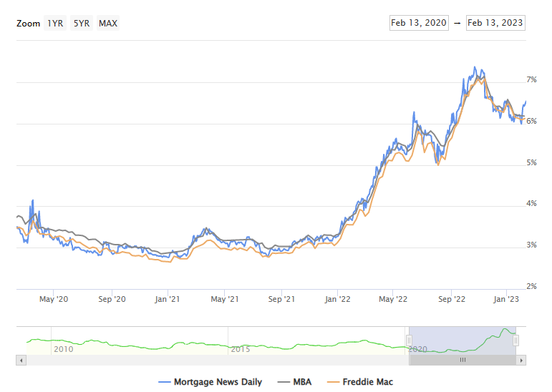The image size is (552, 392).
Task: Click the 4% y-axis label
Action: [531, 204]
